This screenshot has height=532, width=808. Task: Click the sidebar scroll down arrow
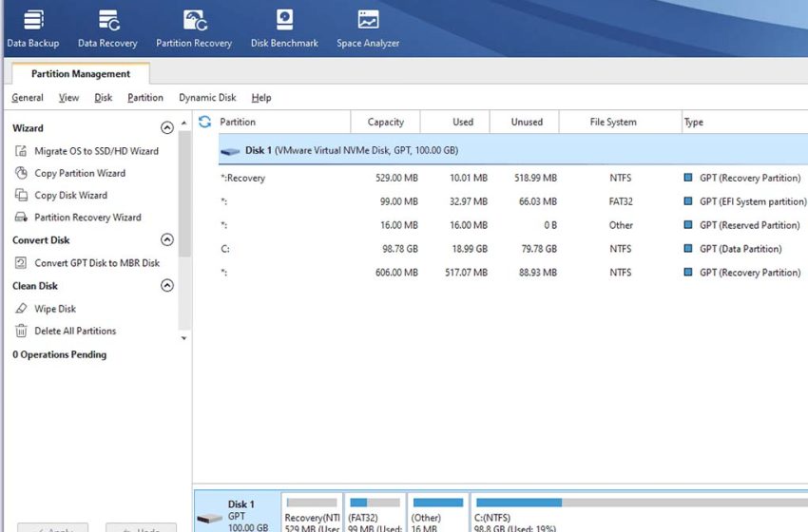[x=185, y=337]
